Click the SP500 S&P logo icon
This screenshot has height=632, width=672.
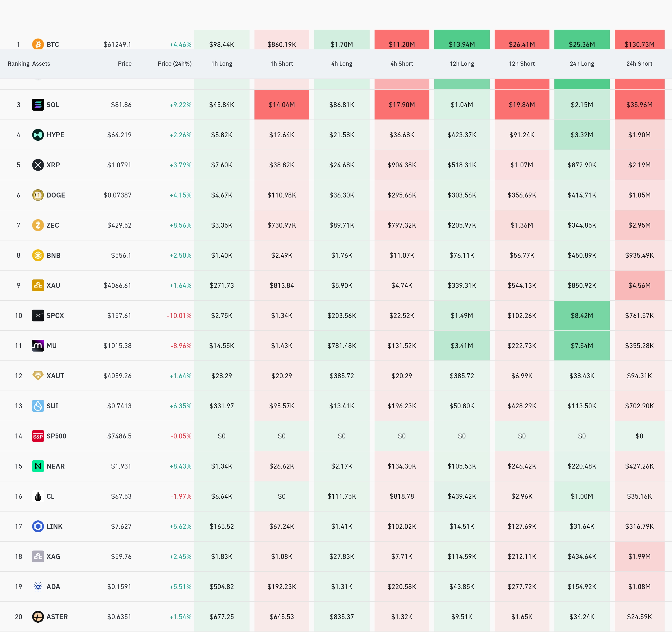tap(38, 436)
